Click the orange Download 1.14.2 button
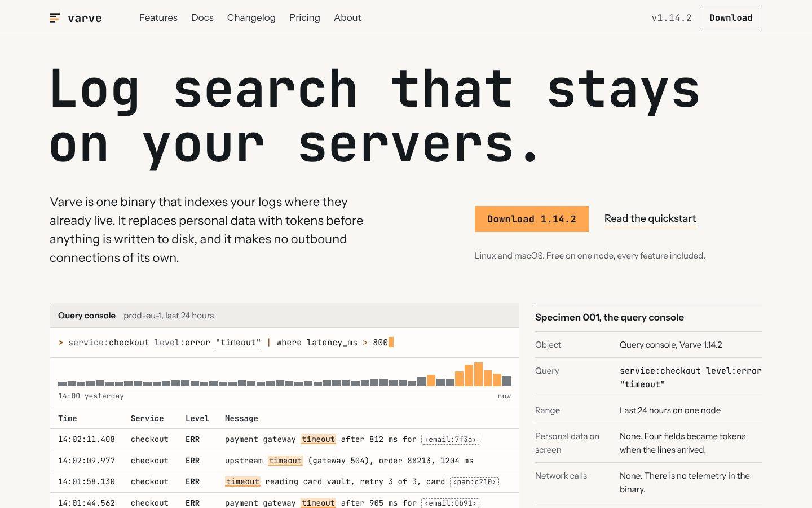 click(x=532, y=219)
